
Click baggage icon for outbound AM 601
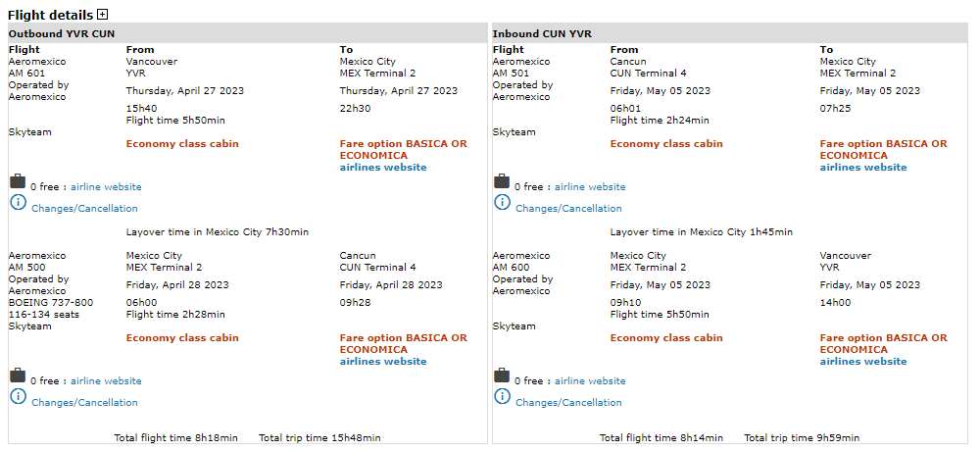pyautogui.click(x=18, y=181)
